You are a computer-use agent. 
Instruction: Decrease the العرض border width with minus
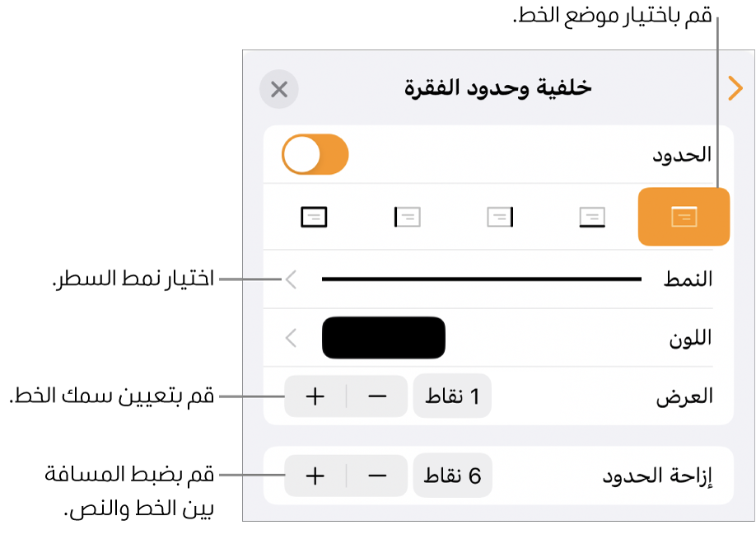(377, 396)
